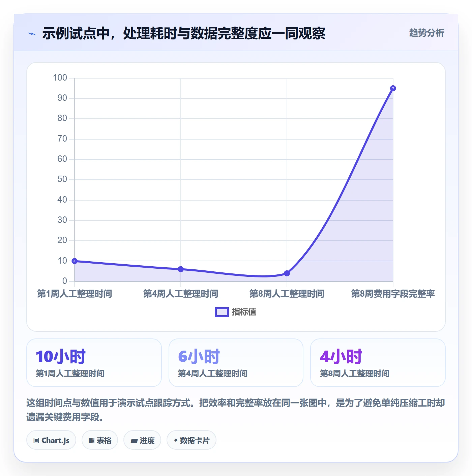Click x-axis label 第4周人工整理时间 under chart
The width and height of the screenshot is (472, 476).
pos(181,294)
